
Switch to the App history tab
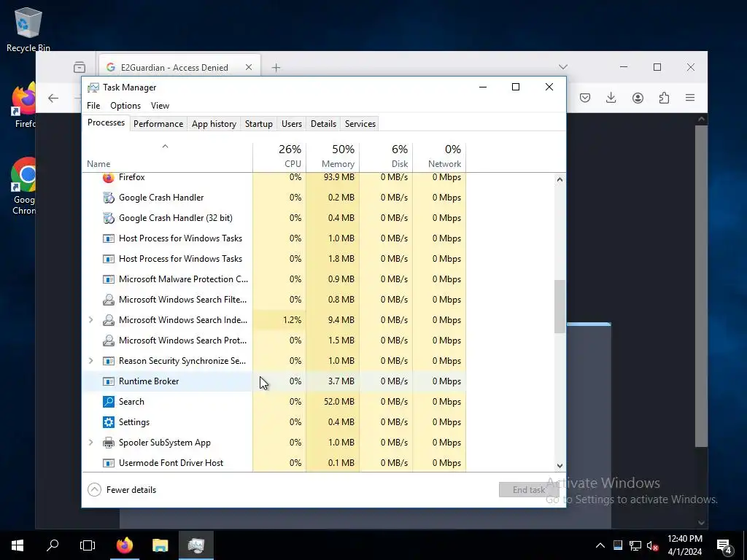coord(214,124)
